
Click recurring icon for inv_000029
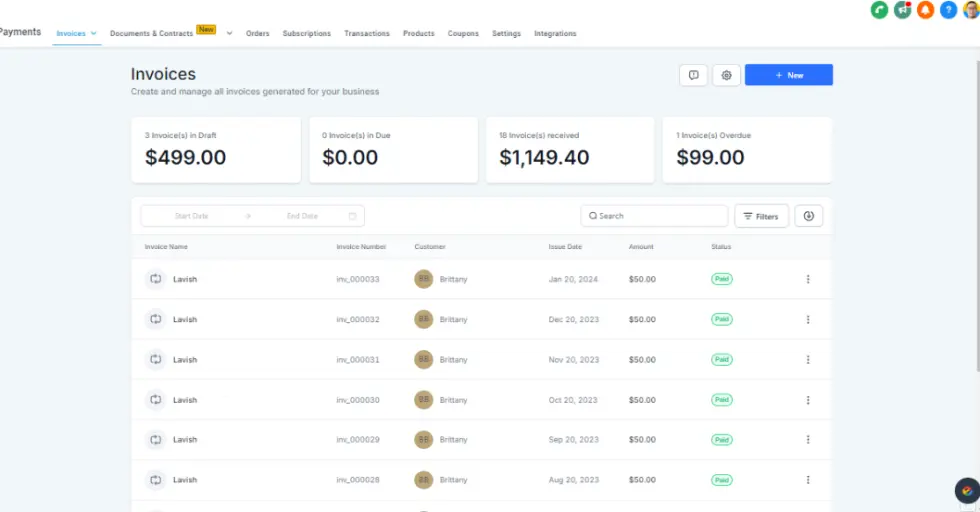point(156,439)
